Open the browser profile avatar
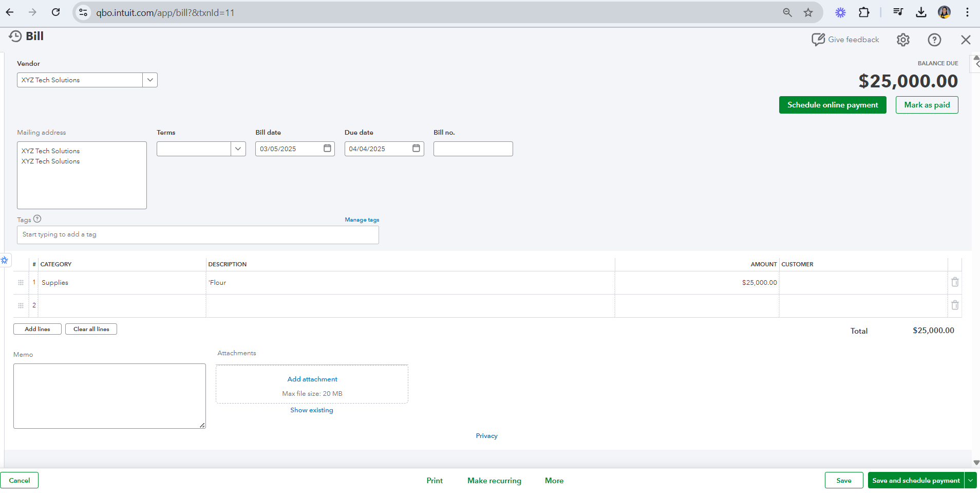Screen dimensions: 980x493 [944, 12]
